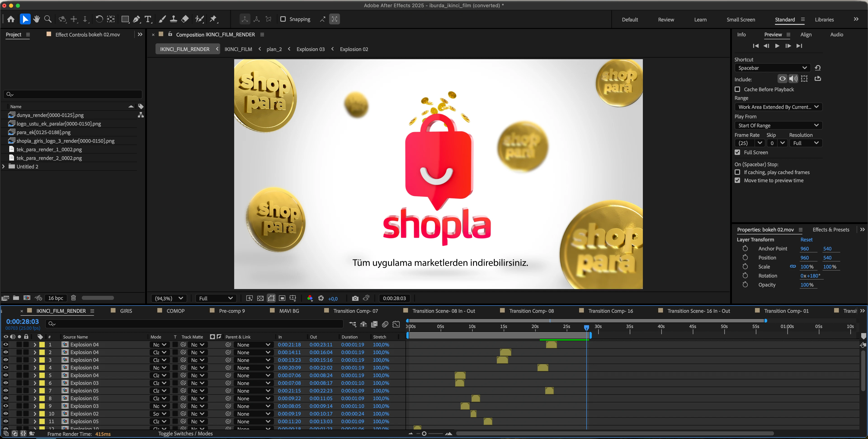Delete selected project item trash icon
Image resolution: width=868 pixels, height=439 pixels.
coord(73,298)
